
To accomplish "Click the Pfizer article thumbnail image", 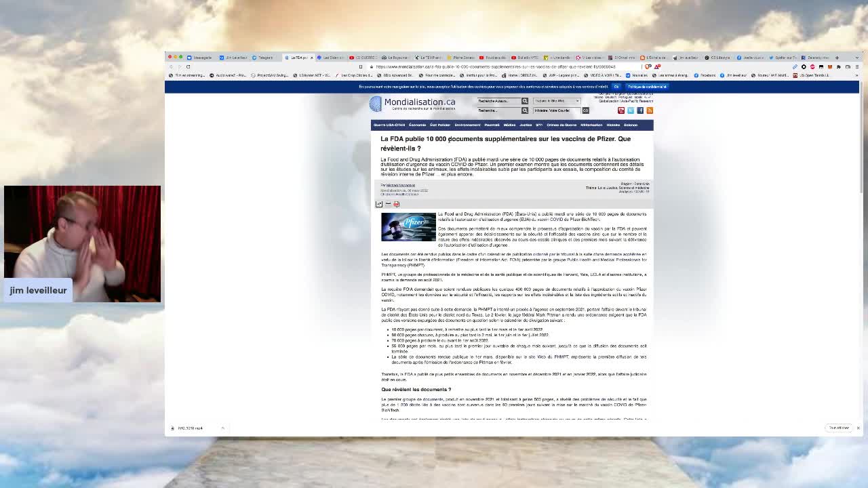I will (408, 227).
